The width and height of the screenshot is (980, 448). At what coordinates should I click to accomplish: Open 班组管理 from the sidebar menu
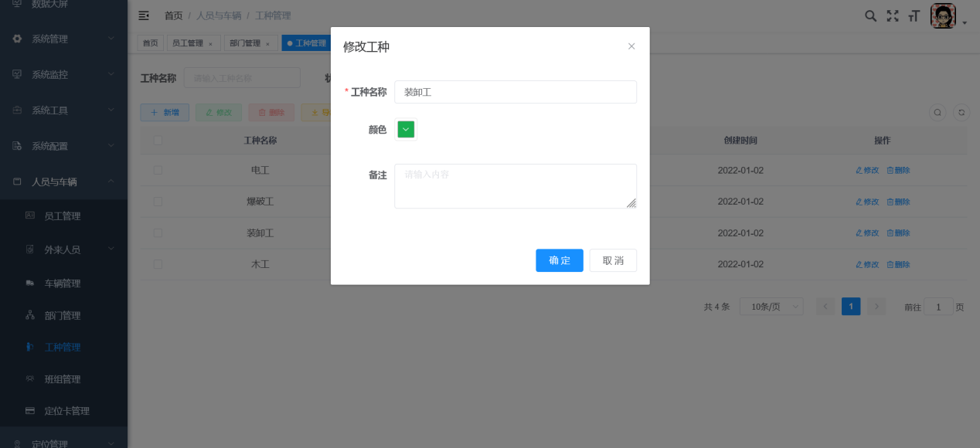coord(63,378)
